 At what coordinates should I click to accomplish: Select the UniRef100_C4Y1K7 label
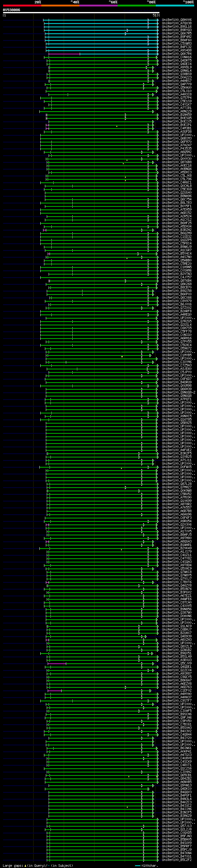[176, 104]
